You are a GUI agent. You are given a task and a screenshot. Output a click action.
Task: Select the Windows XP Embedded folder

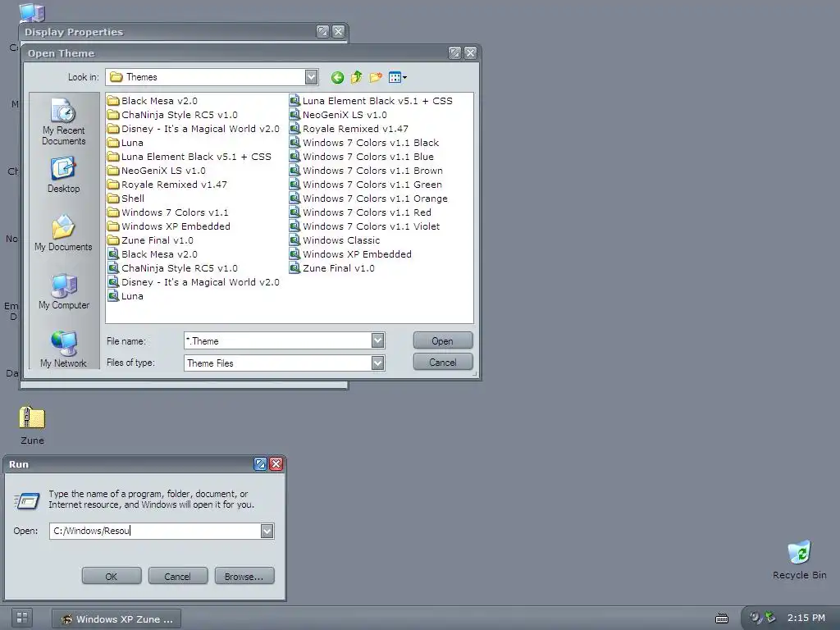[169, 226]
